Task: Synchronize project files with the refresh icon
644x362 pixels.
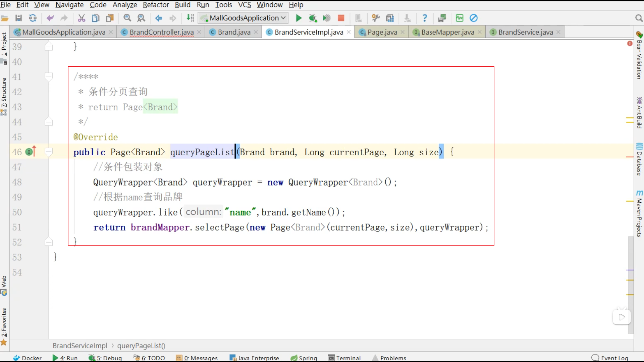Action: pos(33,18)
